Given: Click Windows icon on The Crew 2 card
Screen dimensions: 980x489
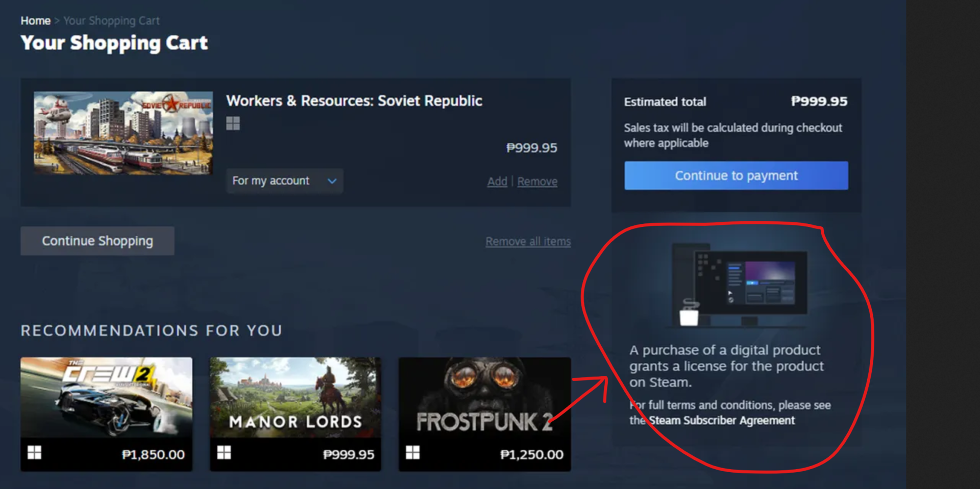Looking at the screenshot, I should [34, 452].
